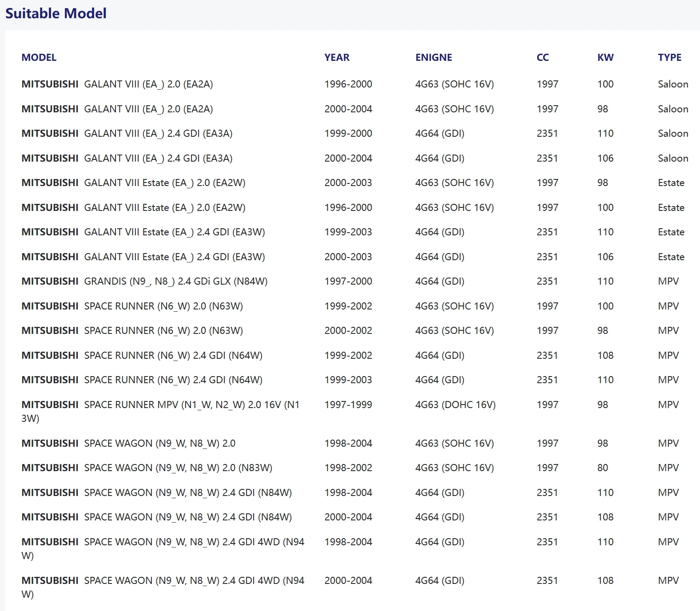This screenshot has width=700, height=611.
Task: Click the 1999-2003 year in GALANT Estate EA3W row
Action: tap(348, 232)
